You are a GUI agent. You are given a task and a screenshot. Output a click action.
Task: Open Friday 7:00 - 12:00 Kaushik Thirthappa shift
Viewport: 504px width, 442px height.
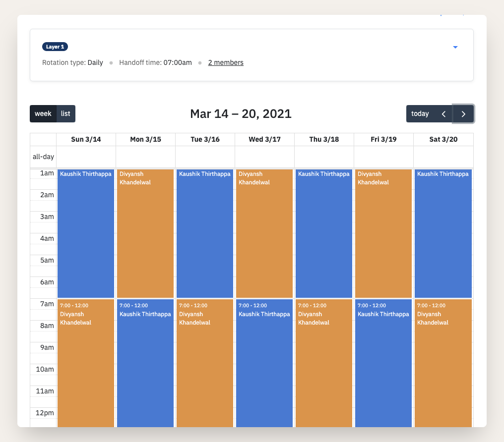tap(383, 363)
